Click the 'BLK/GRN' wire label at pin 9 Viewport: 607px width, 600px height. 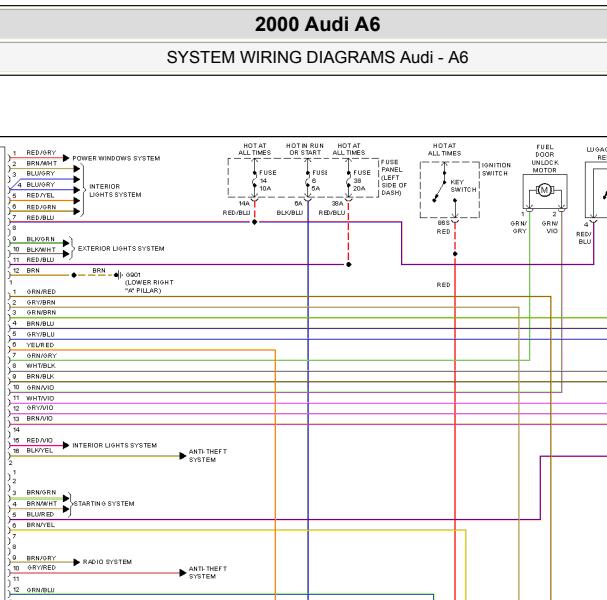click(40, 239)
